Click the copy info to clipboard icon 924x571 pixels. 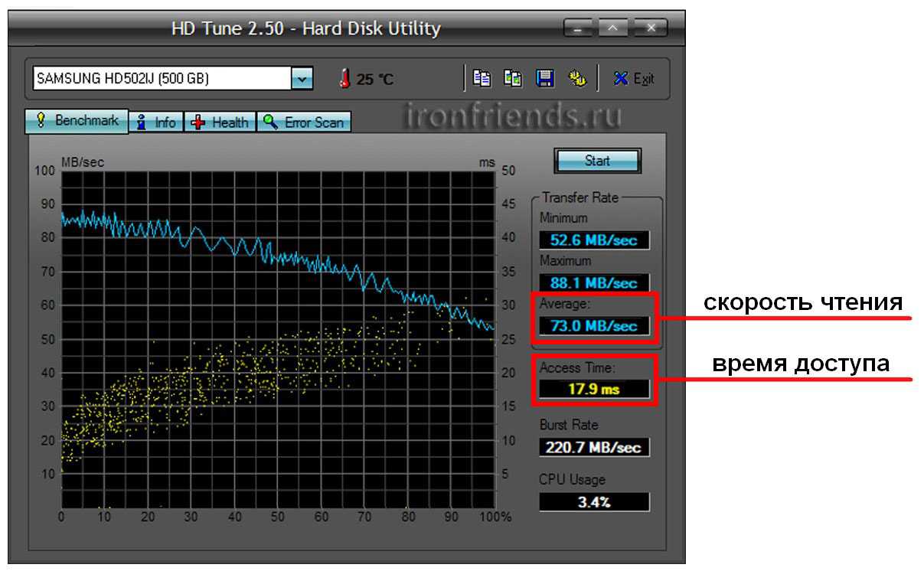pyautogui.click(x=482, y=78)
